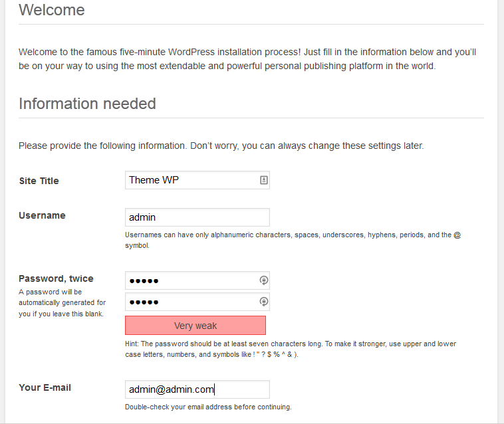
Task: Click the key icon in second password field
Action: point(263,302)
